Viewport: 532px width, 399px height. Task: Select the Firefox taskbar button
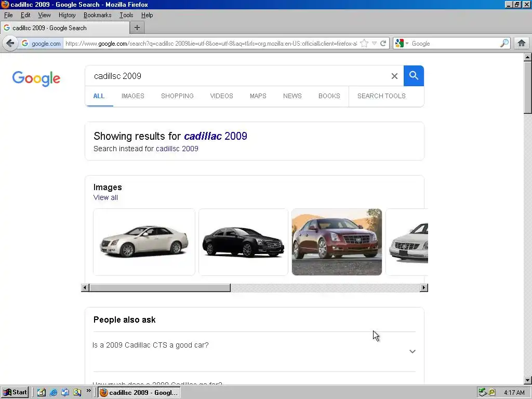pyautogui.click(x=139, y=393)
